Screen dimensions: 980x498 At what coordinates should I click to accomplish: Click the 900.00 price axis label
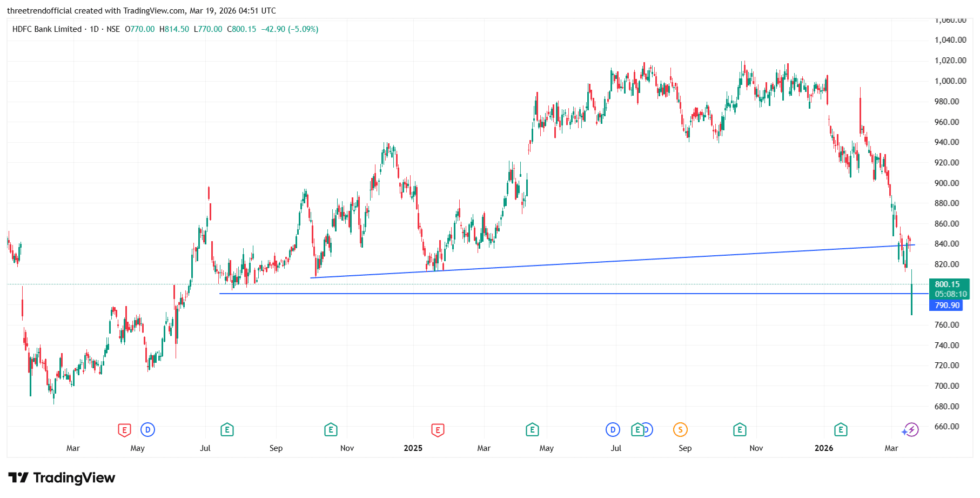[x=947, y=183]
